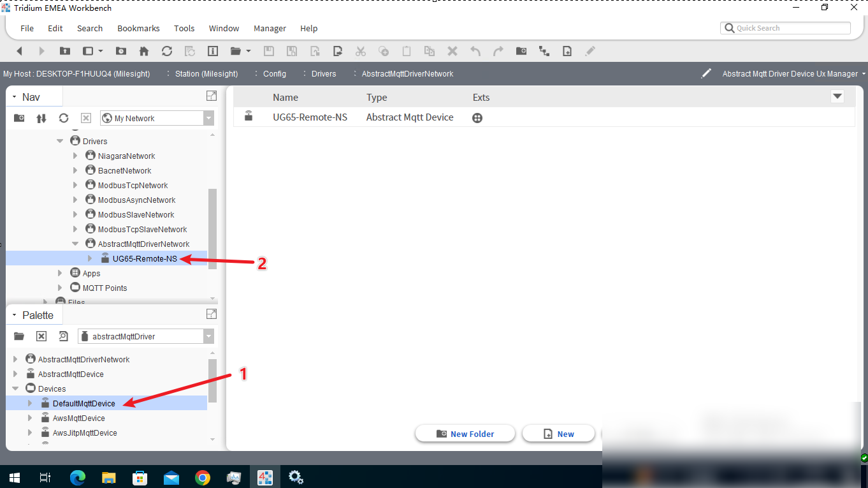
Task: Open File Explorer from taskbar
Action: (109, 477)
